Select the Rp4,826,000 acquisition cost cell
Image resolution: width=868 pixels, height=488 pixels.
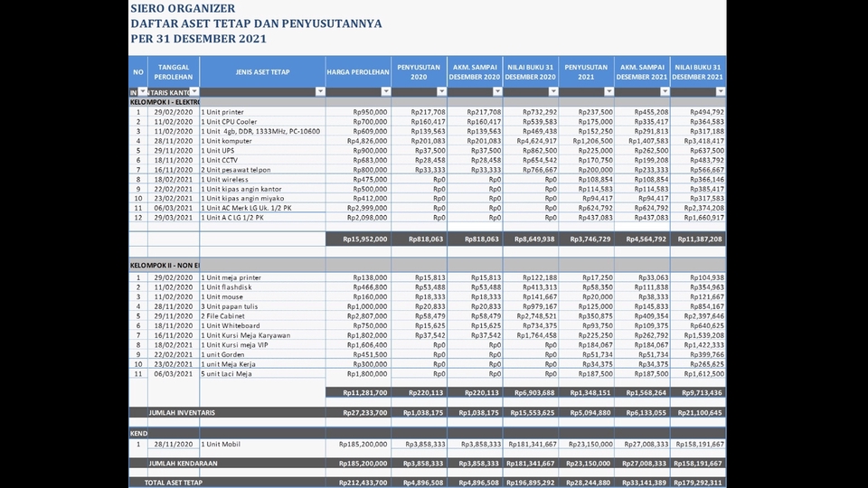click(358, 141)
